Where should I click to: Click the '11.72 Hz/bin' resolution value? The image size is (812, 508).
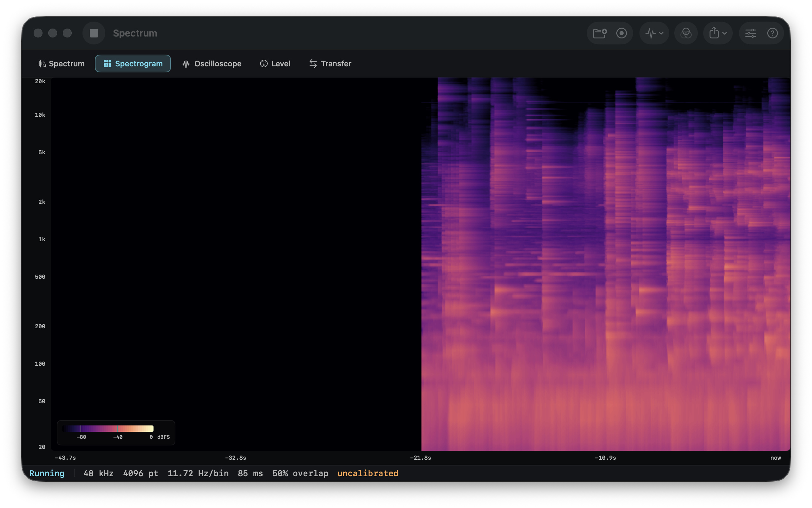coord(198,473)
